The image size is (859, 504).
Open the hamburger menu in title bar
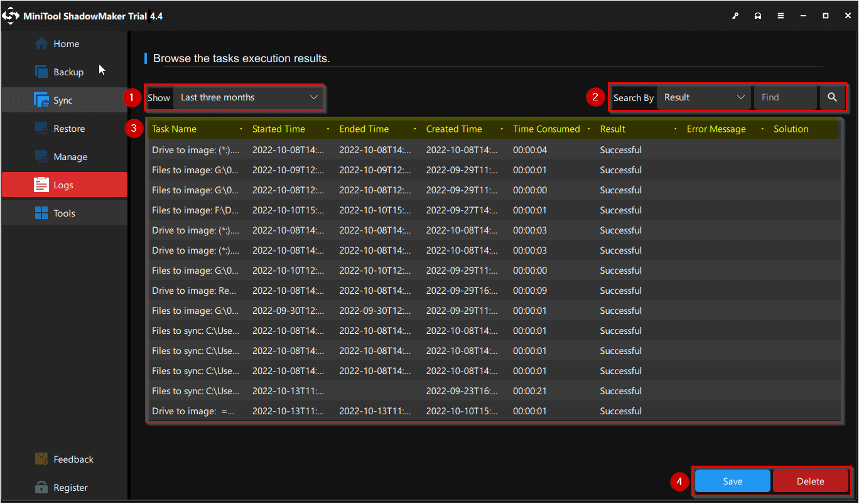coord(781,16)
